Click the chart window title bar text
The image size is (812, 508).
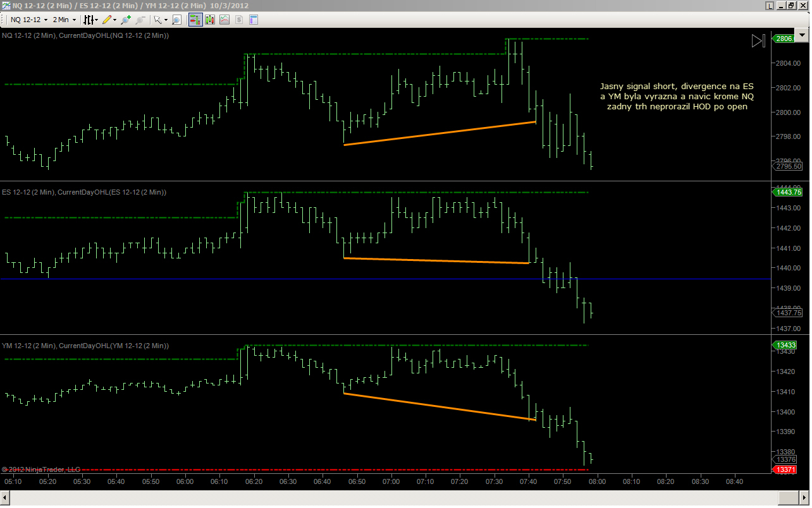point(130,6)
